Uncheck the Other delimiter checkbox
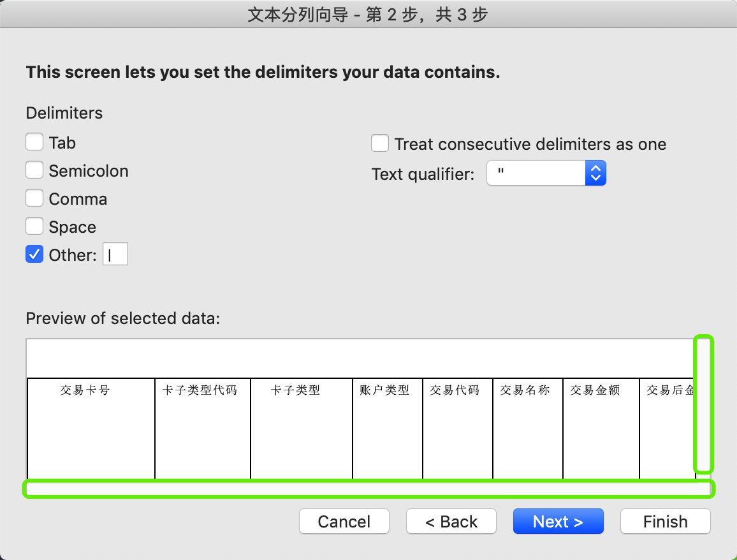The width and height of the screenshot is (737, 560). tap(34, 254)
